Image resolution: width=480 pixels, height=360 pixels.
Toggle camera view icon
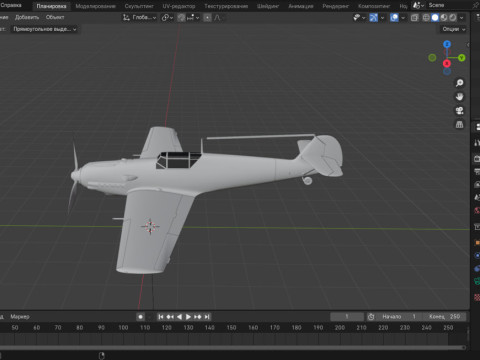tap(460, 111)
